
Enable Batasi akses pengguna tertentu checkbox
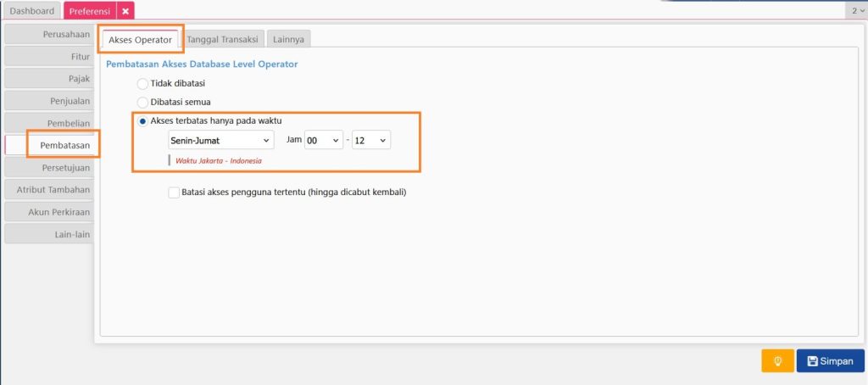pyautogui.click(x=174, y=192)
